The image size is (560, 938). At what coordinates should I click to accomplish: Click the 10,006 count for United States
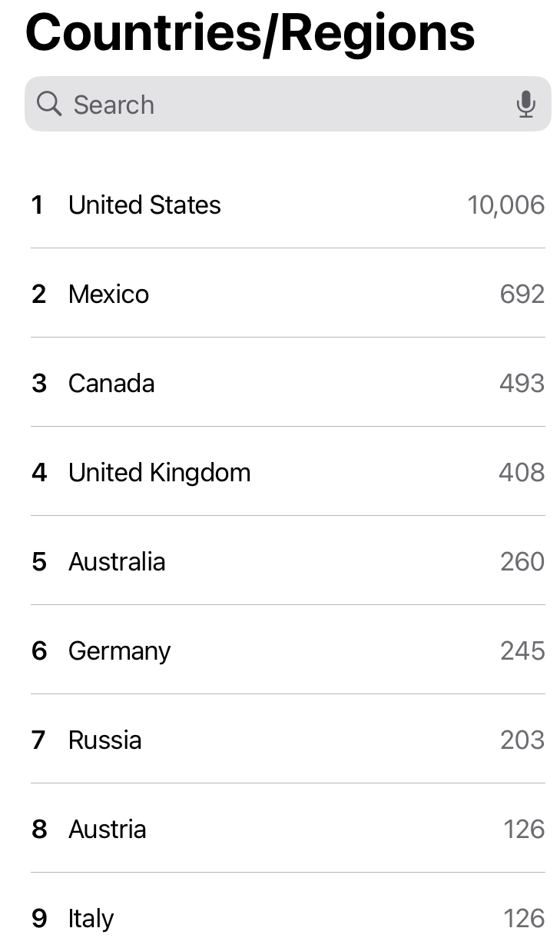pyautogui.click(x=505, y=205)
